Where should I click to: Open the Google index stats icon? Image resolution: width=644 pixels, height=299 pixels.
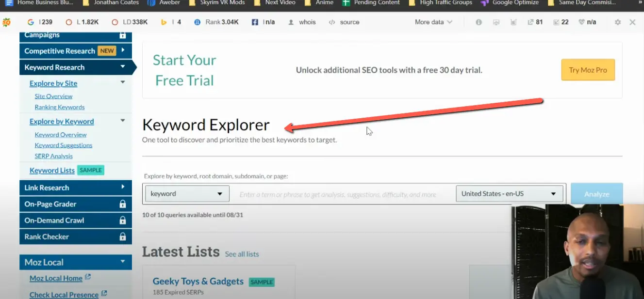pyautogui.click(x=30, y=22)
